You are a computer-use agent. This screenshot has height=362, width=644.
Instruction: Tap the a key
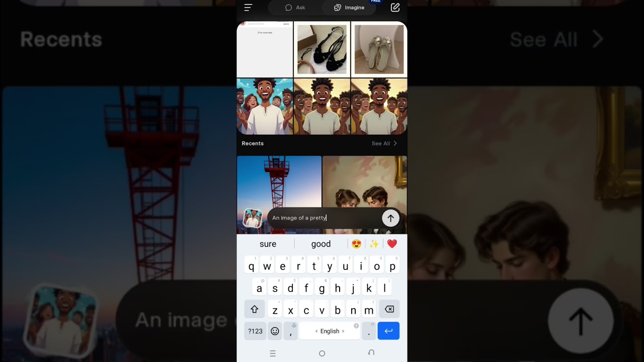point(259,288)
